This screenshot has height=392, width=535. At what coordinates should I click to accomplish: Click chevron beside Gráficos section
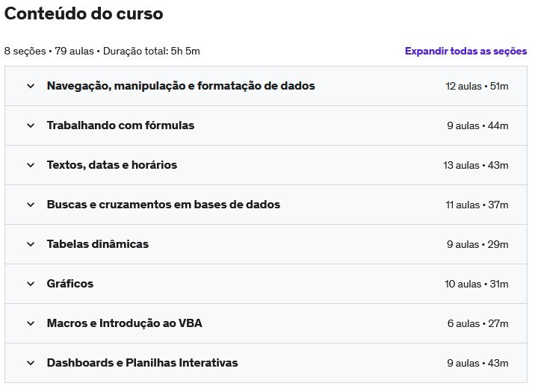coord(31,284)
